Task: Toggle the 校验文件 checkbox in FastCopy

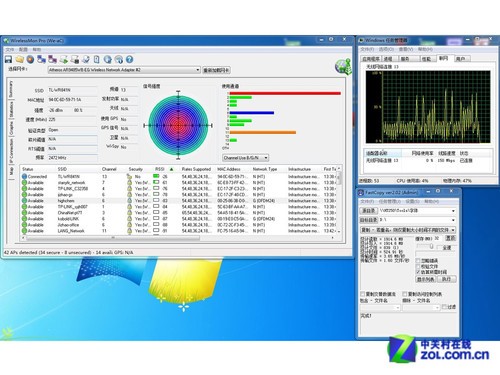Action: coord(418,266)
